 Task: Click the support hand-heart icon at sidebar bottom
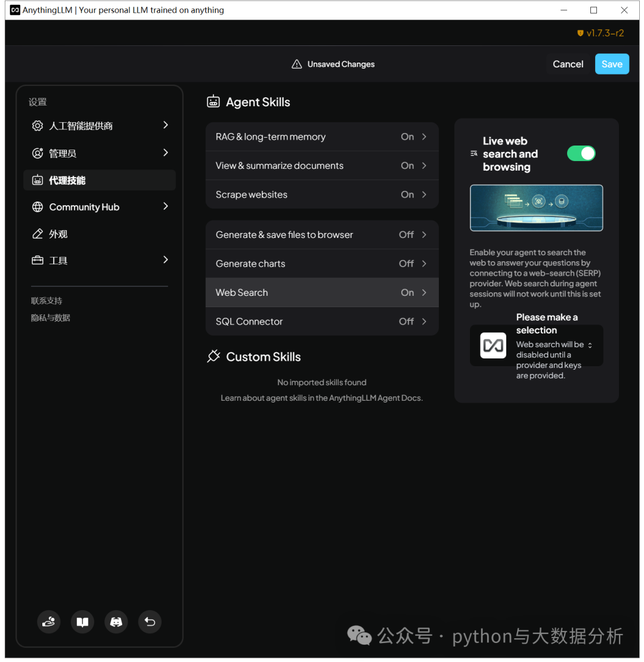point(48,622)
